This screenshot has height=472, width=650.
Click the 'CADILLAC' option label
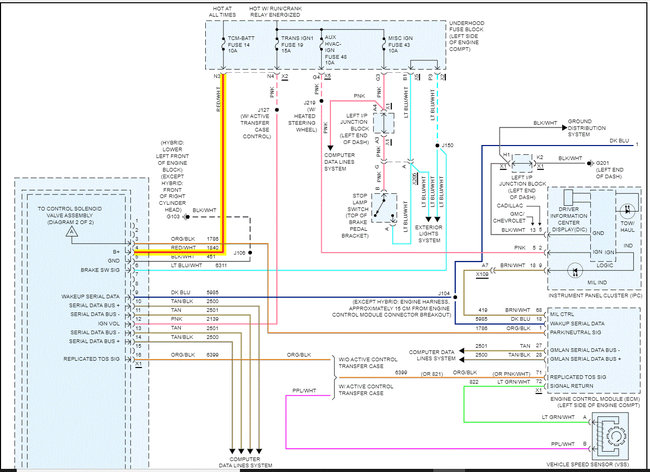point(510,206)
